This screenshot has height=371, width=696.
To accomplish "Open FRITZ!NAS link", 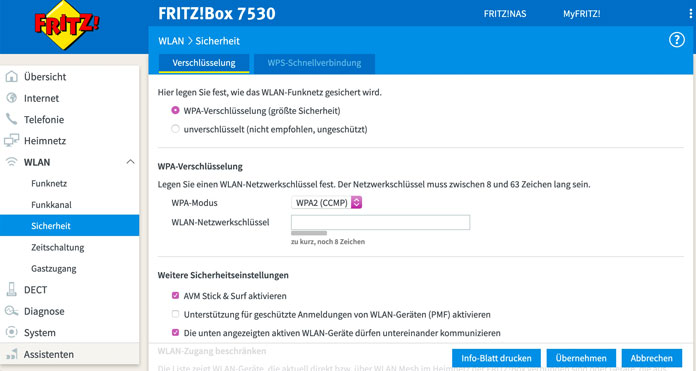I will [505, 14].
